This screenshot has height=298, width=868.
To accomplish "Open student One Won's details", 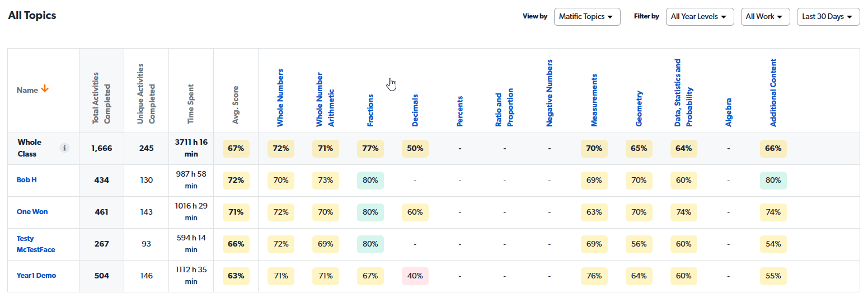I will click(x=32, y=212).
